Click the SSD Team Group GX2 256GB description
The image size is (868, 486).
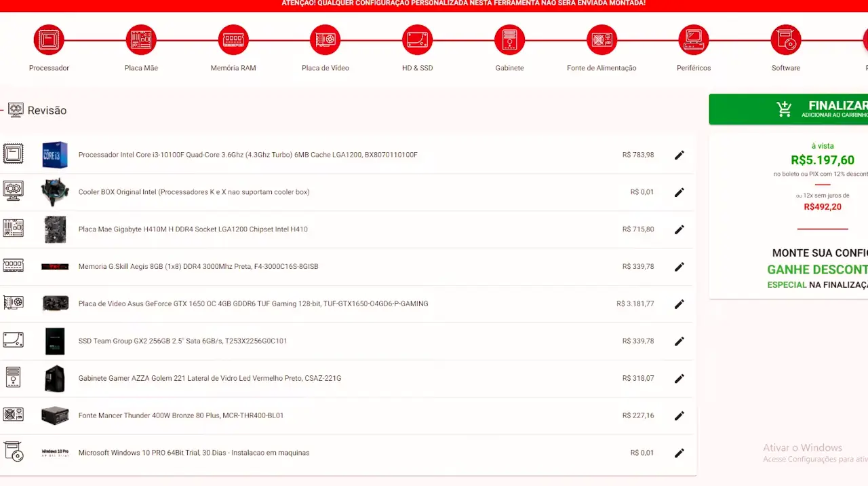pos(182,341)
